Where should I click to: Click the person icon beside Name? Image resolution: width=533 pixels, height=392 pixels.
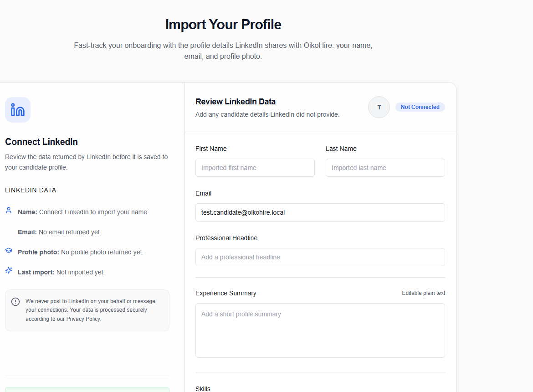click(9, 211)
